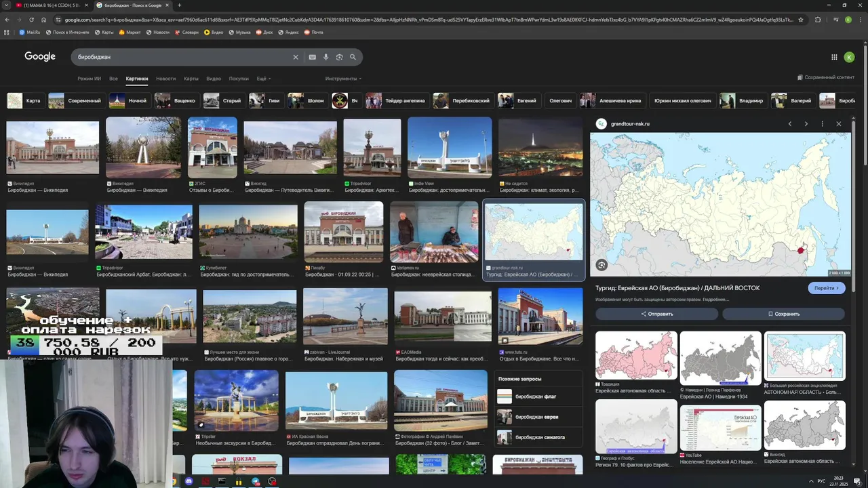
Task: Open three-dot options in image preview panel
Action: (822, 124)
